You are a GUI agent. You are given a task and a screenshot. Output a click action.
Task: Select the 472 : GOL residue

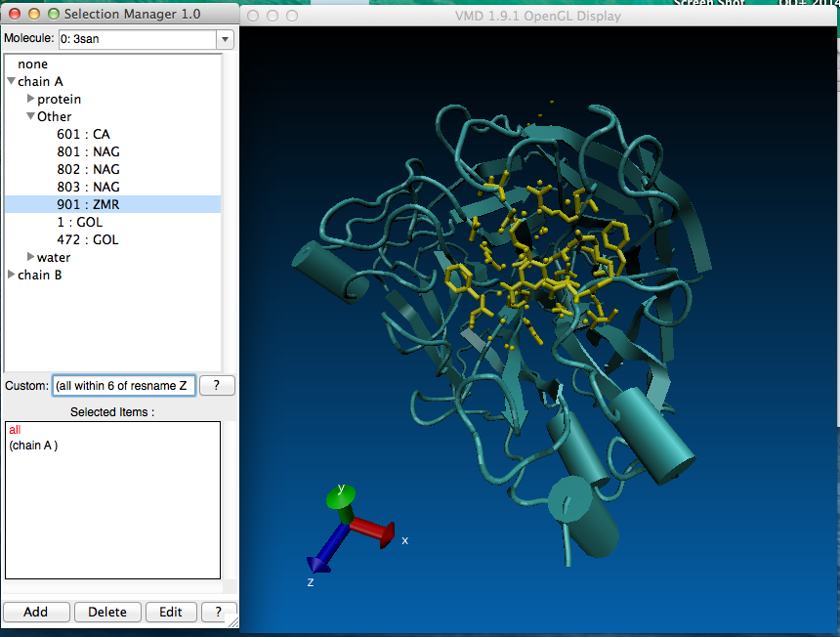pyautogui.click(x=88, y=240)
